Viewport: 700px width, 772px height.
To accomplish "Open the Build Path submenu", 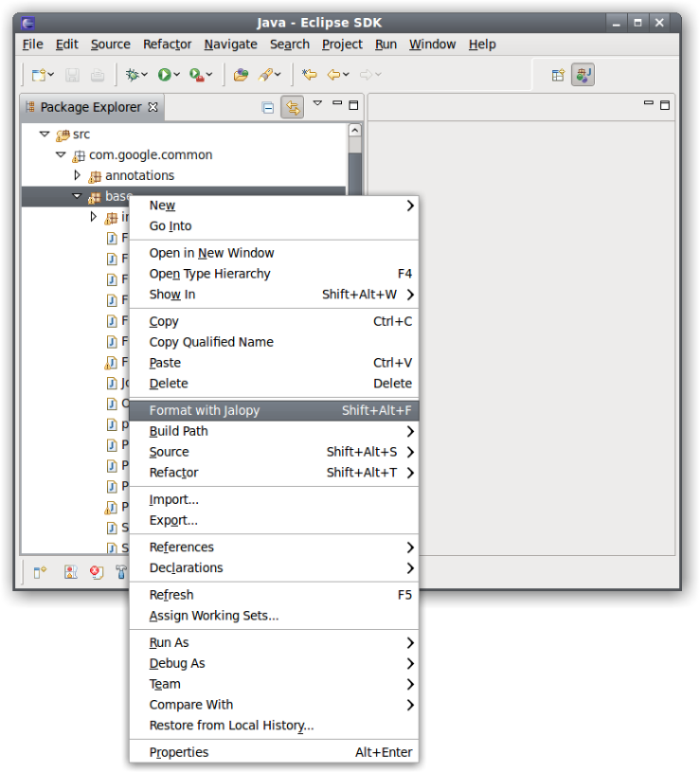I will click(x=274, y=431).
